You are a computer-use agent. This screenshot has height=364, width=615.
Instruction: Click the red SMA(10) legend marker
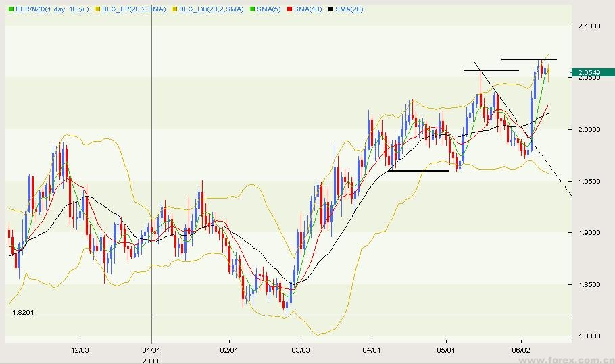[x=289, y=9]
